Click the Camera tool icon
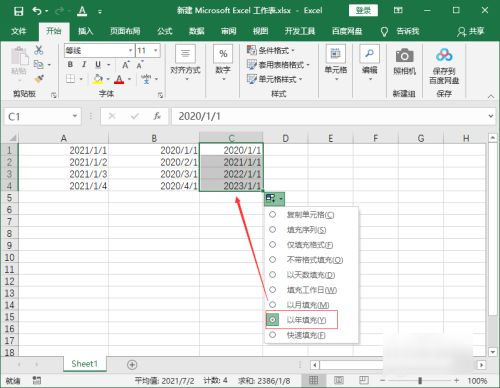500x388 pixels. 404,56
